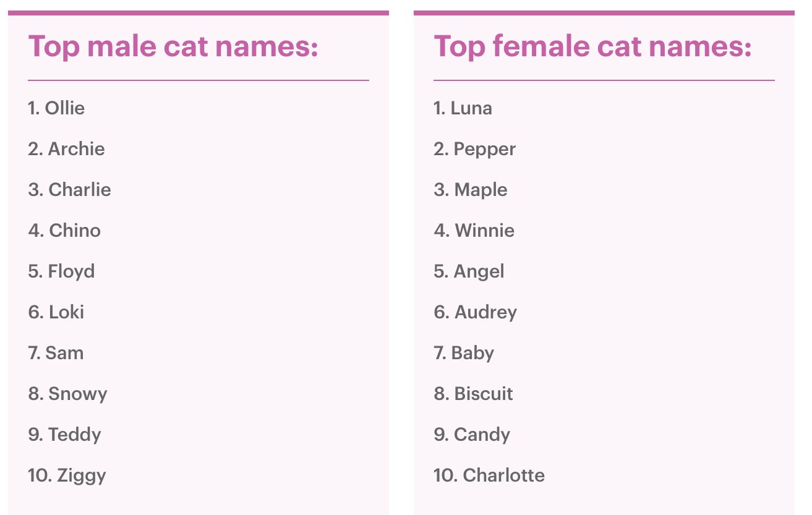The width and height of the screenshot is (812, 515).
Task: Click the 'Top female cat names' heading
Action: pyautogui.click(x=592, y=47)
